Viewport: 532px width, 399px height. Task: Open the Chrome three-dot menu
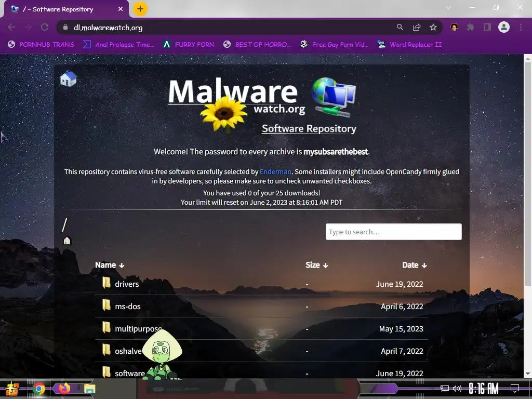pos(521,27)
